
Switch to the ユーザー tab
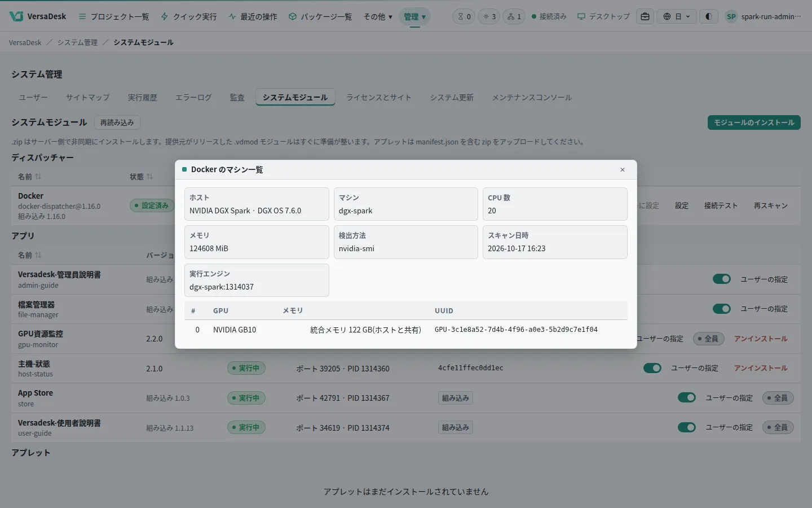(x=33, y=97)
